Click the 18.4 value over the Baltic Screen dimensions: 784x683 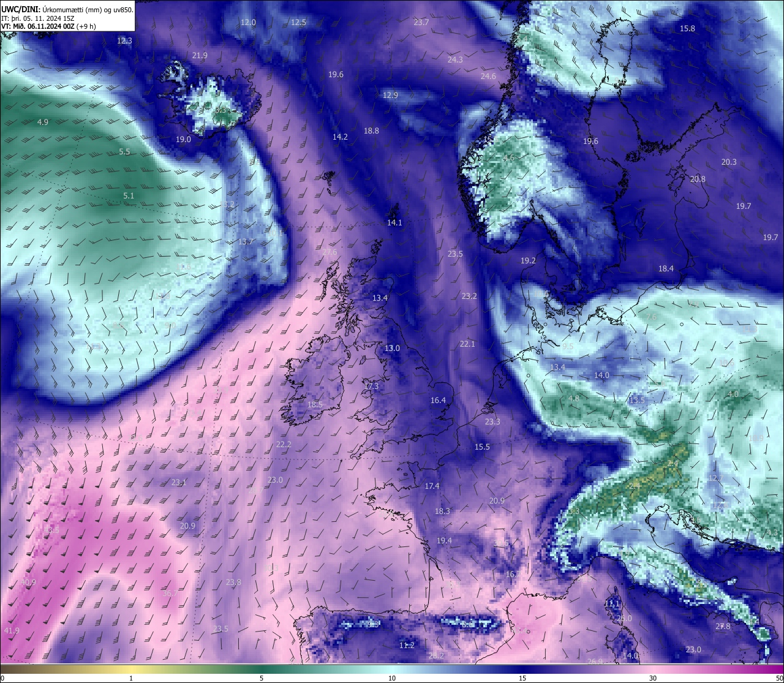666,268
